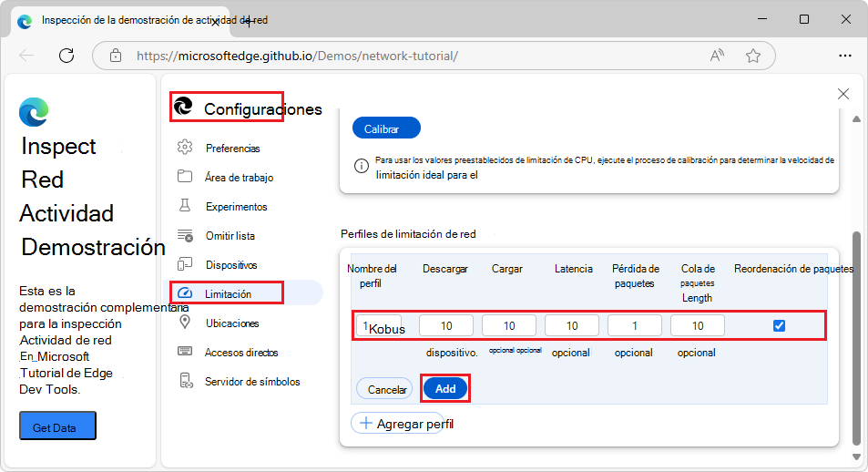The height and width of the screenshot is (472, 868).
Task: Click the Ubicaciones pin icon
Action: click(185, 322)
